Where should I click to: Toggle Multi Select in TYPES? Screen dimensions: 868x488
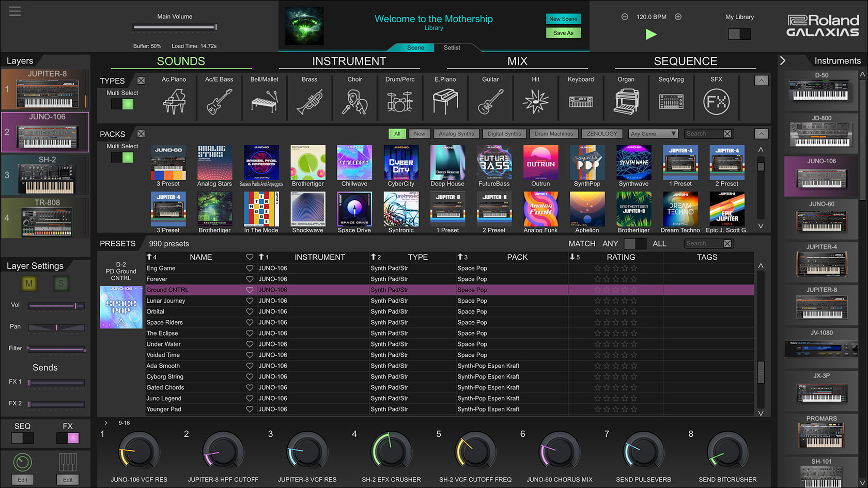(x=122, y=104)
